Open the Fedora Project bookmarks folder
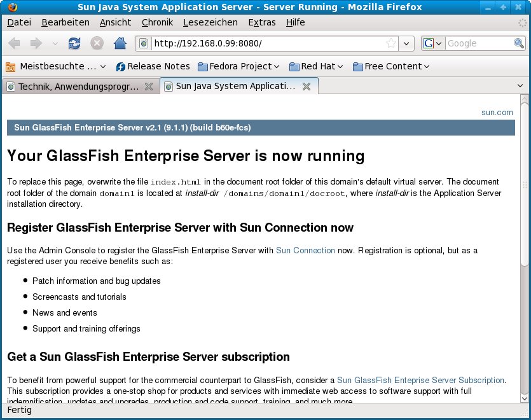This screenshot has width=531, height=420. 238,66
